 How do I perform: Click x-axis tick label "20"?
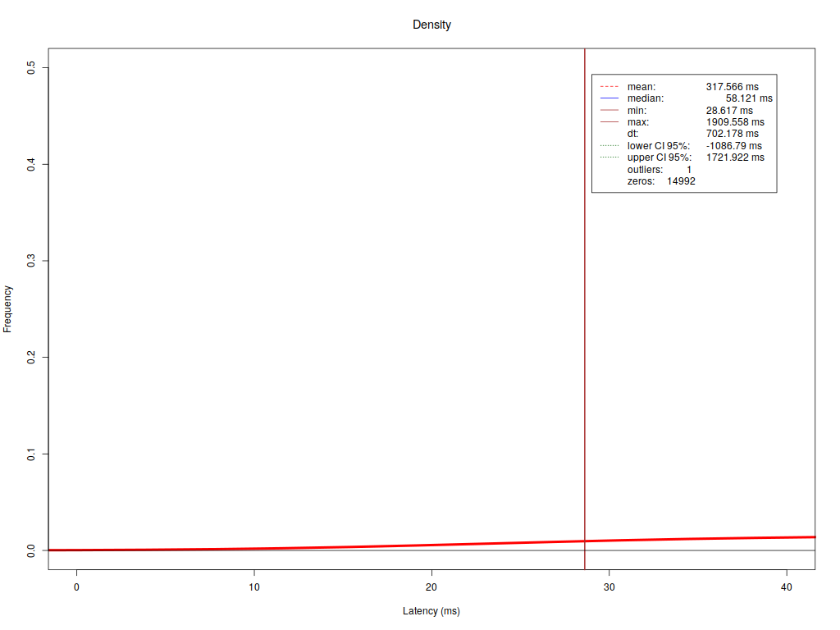tap(431, 587)
